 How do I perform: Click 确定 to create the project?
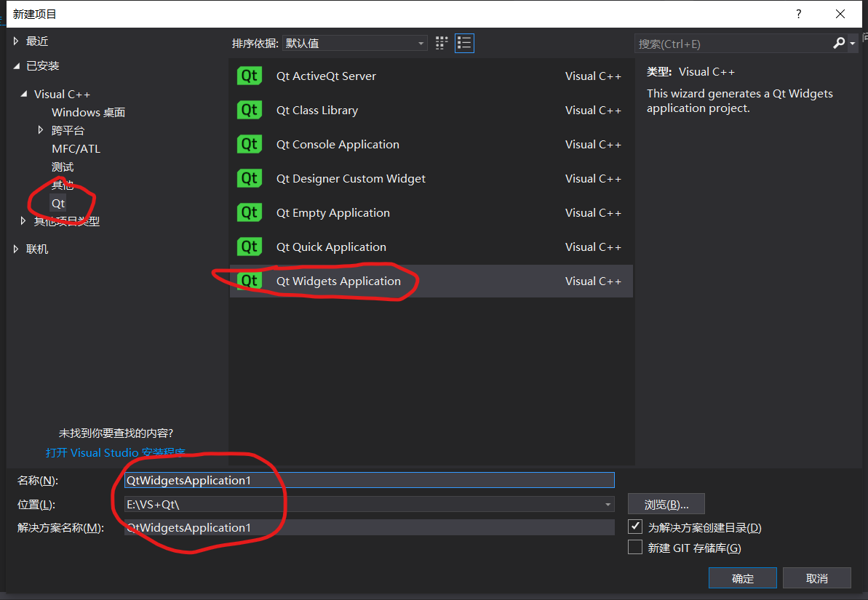click(x=742, y=578)
